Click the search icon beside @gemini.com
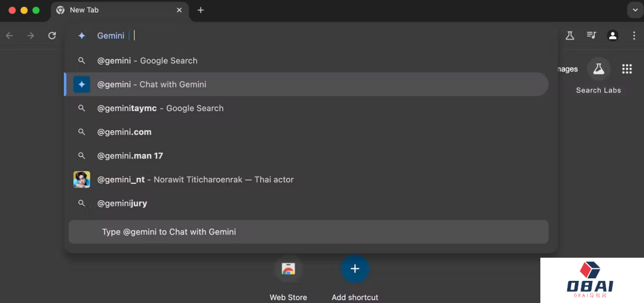Screen dimensions: 644x303 [82, 132]
